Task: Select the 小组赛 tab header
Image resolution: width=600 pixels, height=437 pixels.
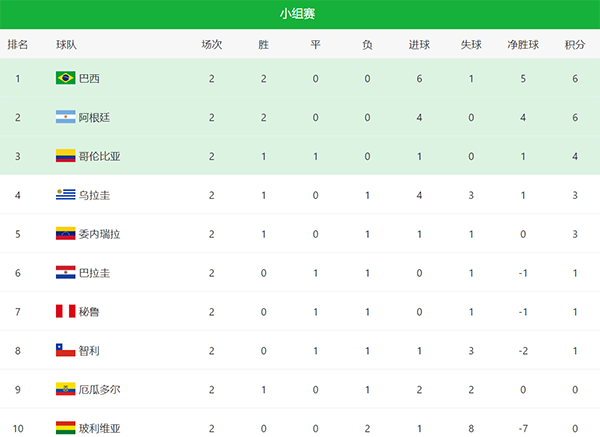Action: [299, 14]
